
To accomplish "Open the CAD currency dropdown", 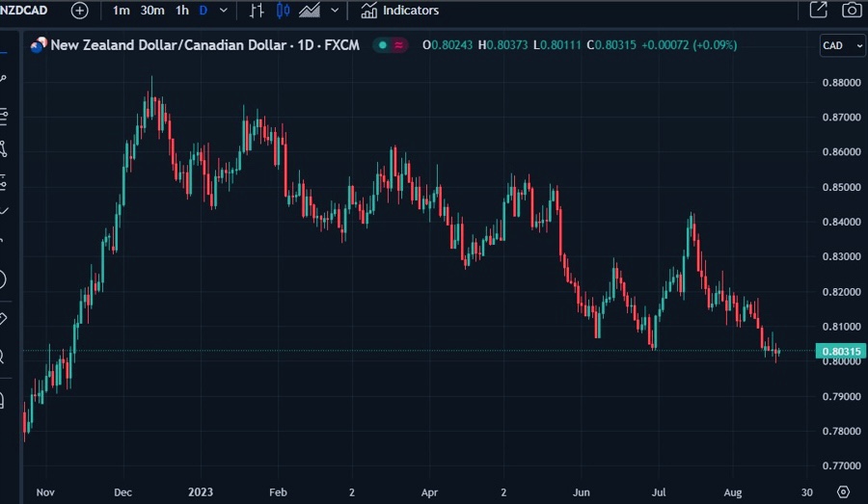I will coord(840,45).
